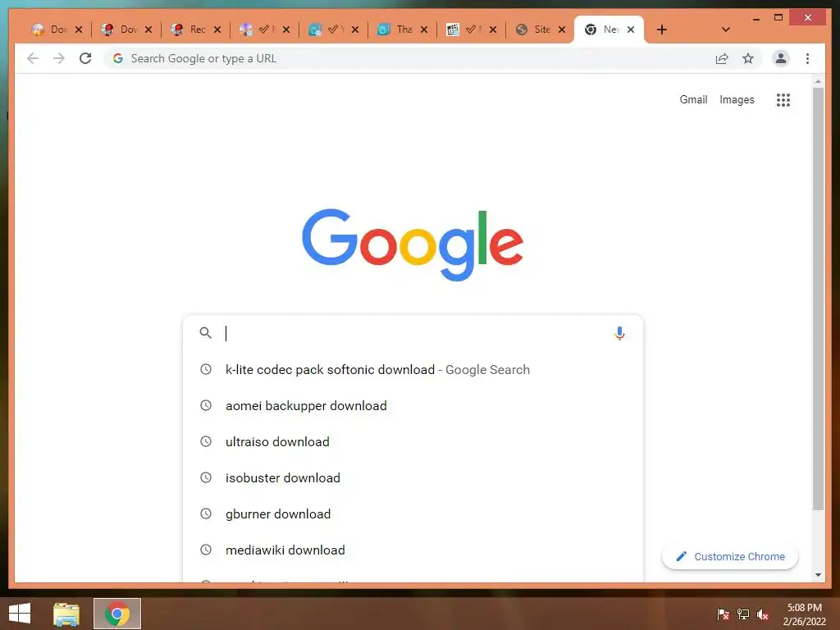Open the Google apps grid
Image resolution: width=840 pixels, height=630 pixels.
tap(783, 99)
